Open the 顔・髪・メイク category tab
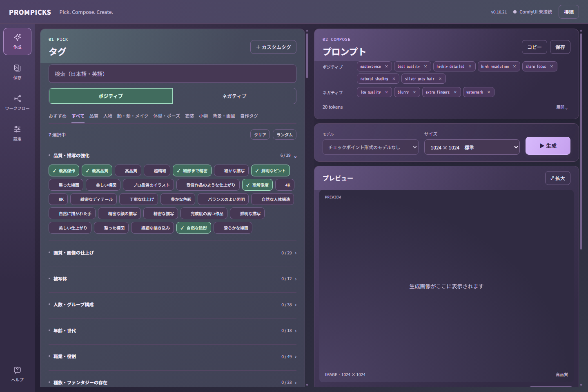 point(133,116)
